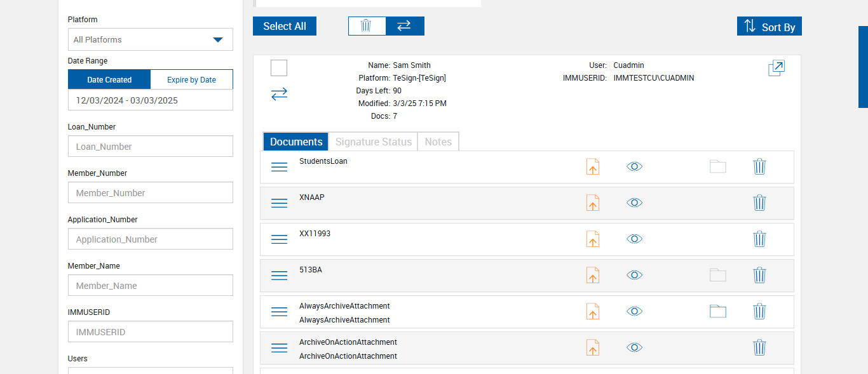Switch to the Signature Status tab
868x374 pixels.
click(374, 142)
